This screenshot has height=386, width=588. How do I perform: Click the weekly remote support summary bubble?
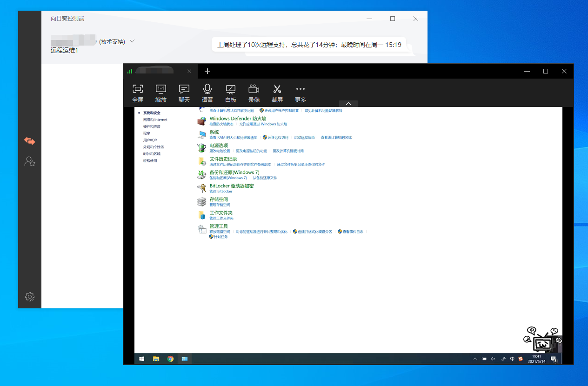click(x=309, y=45)
